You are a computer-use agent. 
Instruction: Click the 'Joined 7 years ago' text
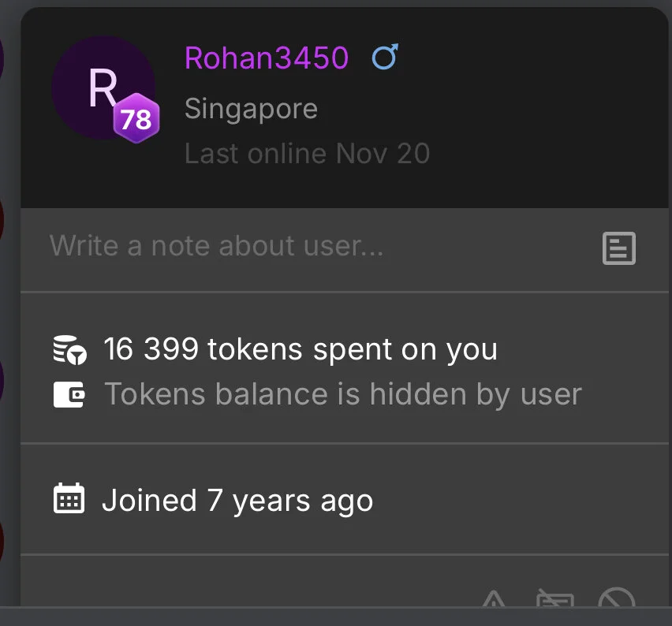pyautogui.click(x=237, y=501)
